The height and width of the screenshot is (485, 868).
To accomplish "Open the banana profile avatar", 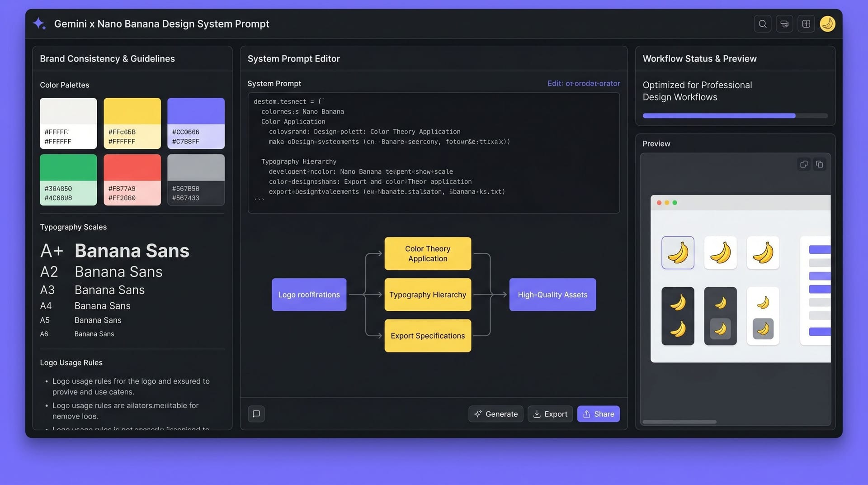I will 827,24.
